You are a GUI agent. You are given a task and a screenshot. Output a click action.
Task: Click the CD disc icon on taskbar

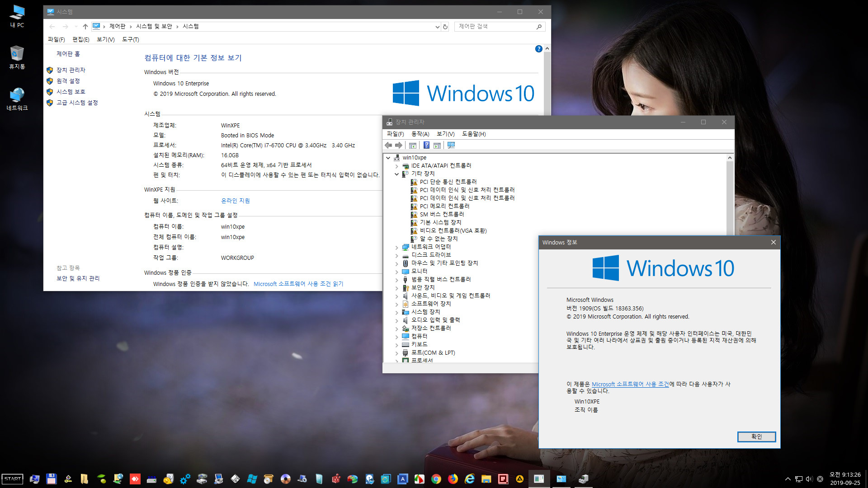click(x=286, y=479)
